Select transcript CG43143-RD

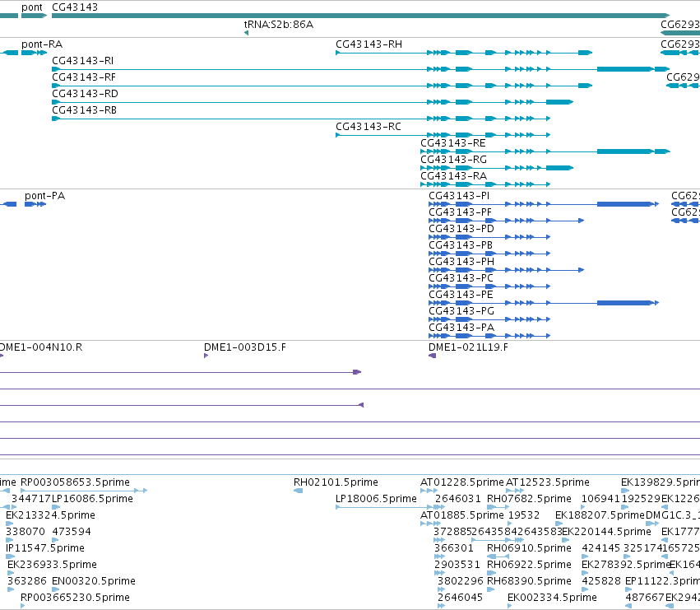85,94
